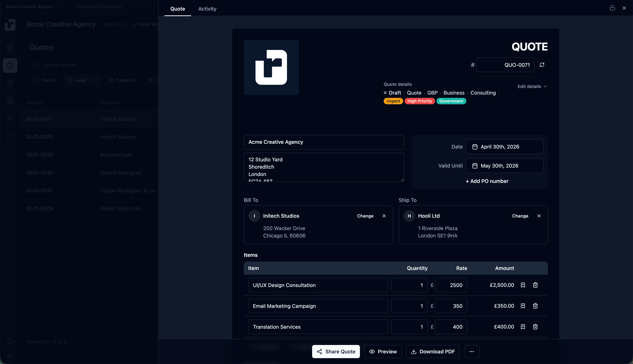Open the customers people icon in sidebar

tap(10, 118)
